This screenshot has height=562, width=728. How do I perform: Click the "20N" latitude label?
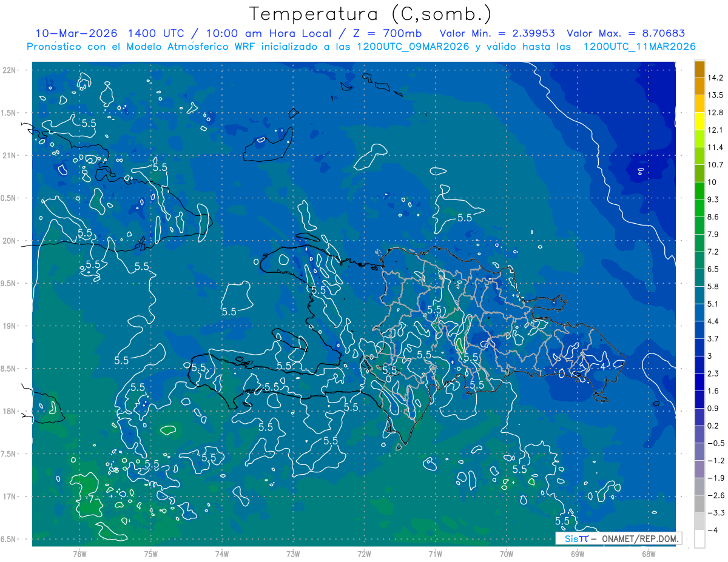tap(10, 241)
